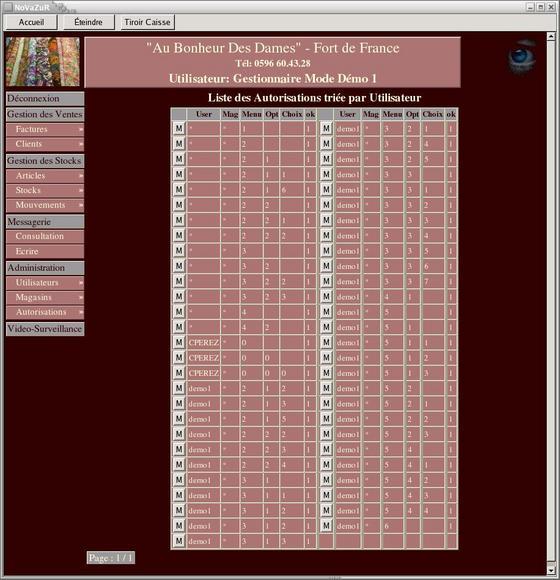560x580 pixels.
Task: Expand the Autorisations submenu arrow
Action: click(81, 313)
